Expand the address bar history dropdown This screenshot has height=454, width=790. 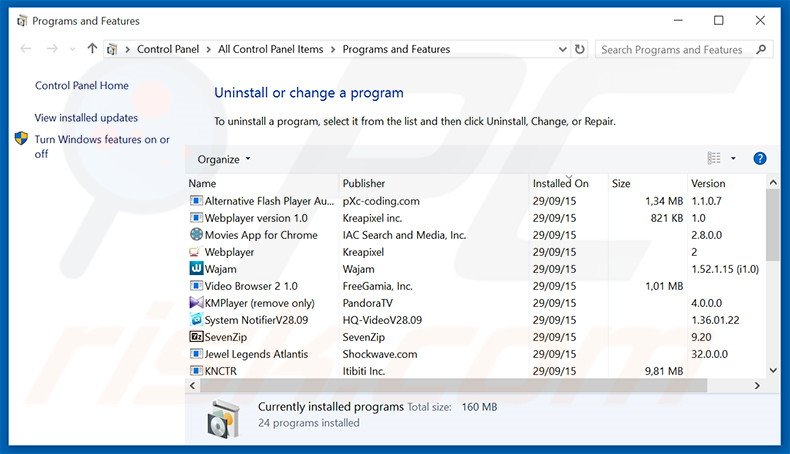[563, 49]
